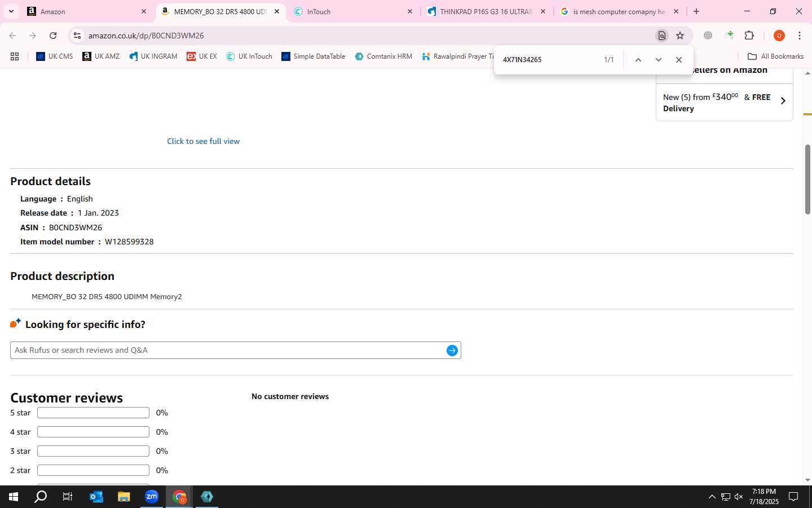Expand New (5) from £340 offers
This screenshot has height=508, width=812.
coord(724,102)
